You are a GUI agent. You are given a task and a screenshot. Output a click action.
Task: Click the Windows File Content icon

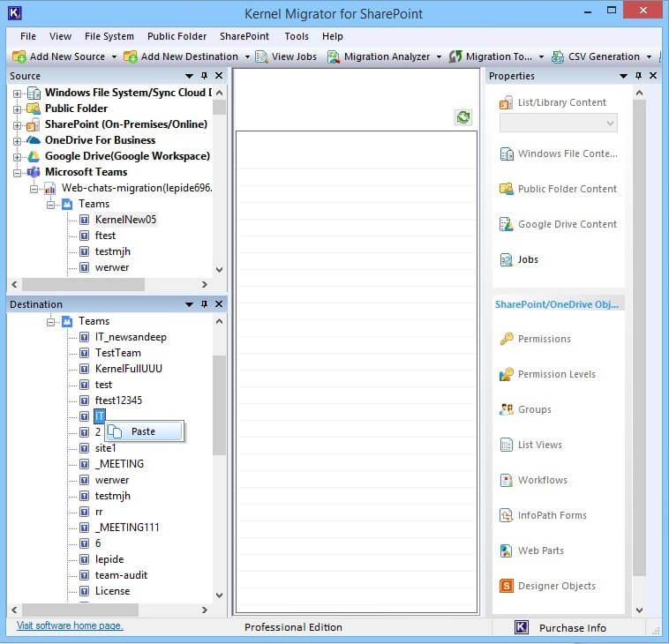click(507, 154)
